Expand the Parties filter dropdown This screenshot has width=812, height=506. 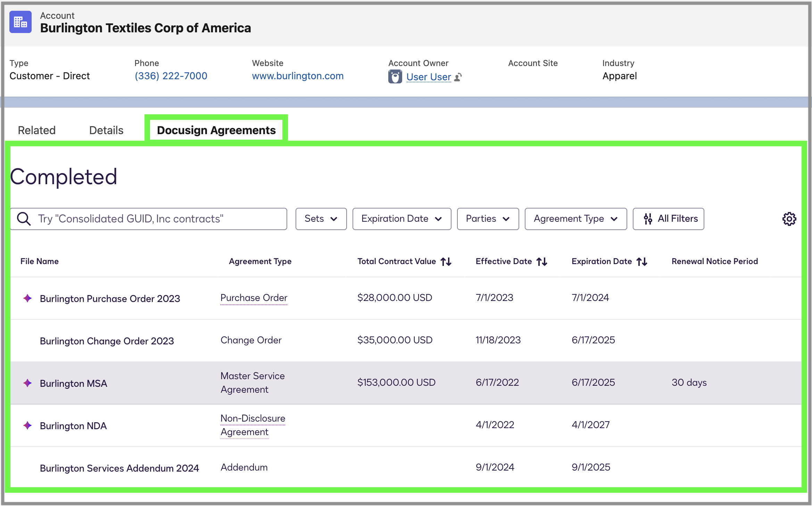click(x=488, y=219)
